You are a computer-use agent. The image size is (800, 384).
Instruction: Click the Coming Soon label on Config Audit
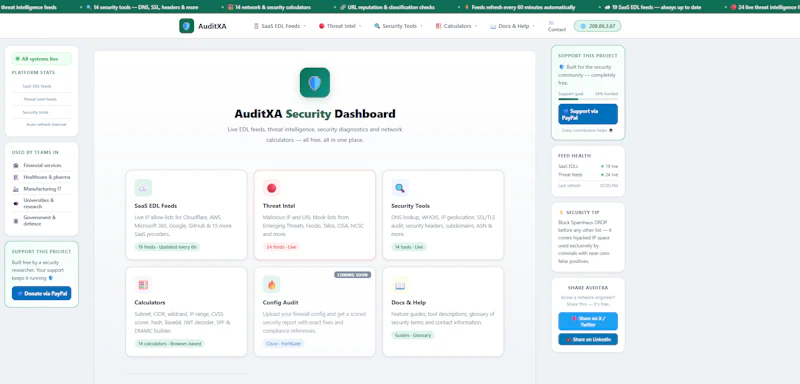point(353,274)
